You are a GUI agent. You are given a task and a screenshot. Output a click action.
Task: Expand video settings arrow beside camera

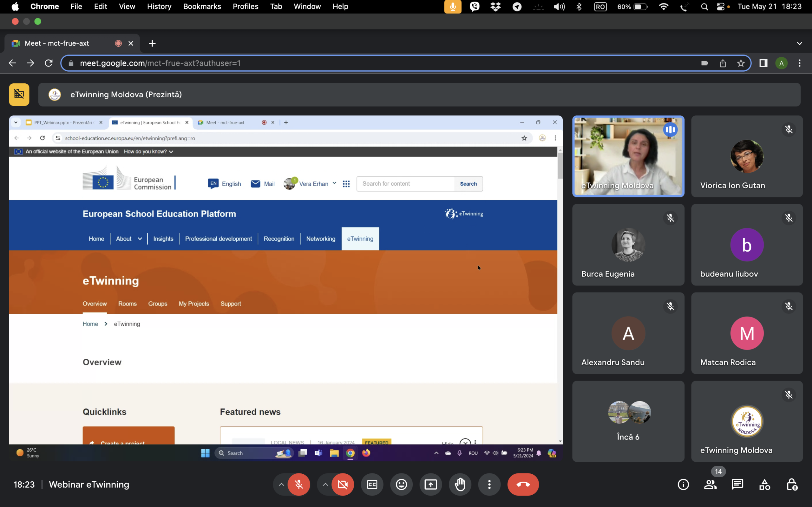click(325, 484)
